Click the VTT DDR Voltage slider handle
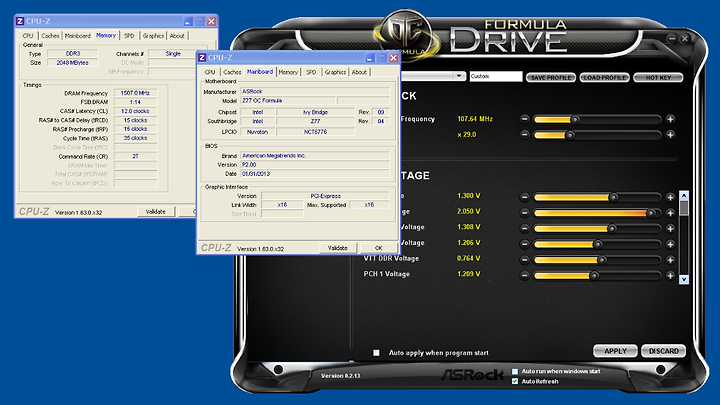The width and height of the screenshot is (720, 405). click(602, 260)
